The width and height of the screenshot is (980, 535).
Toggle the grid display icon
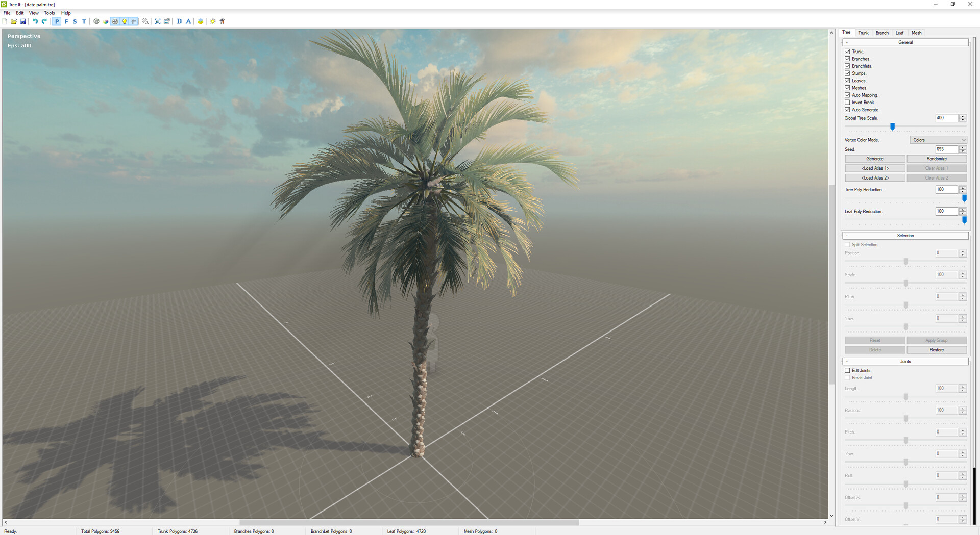[x=134, y=21]
